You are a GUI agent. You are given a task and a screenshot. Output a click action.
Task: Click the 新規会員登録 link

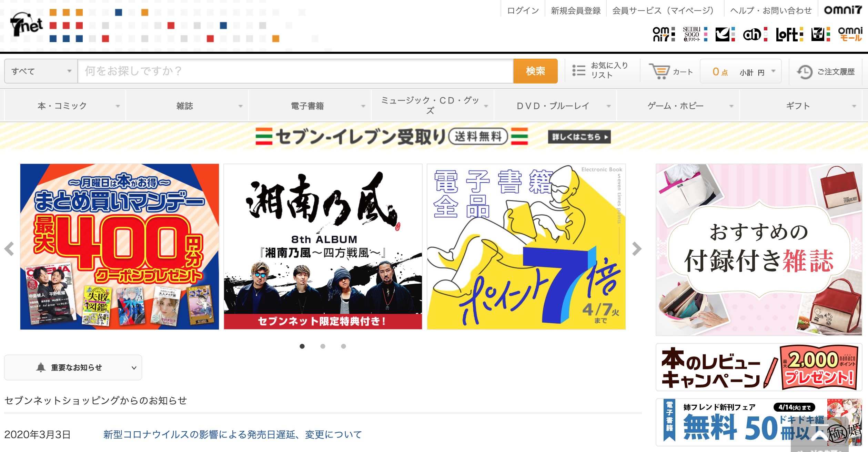(576, 10)
